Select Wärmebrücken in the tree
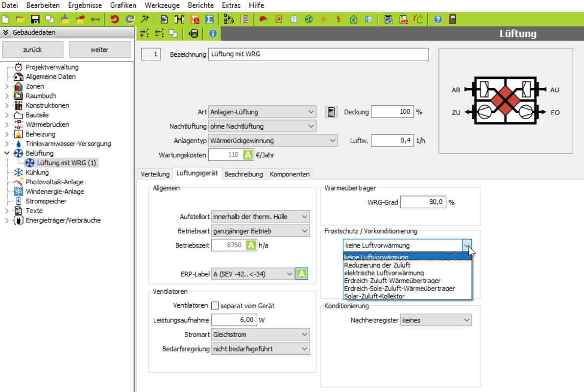 coord(48,124)
